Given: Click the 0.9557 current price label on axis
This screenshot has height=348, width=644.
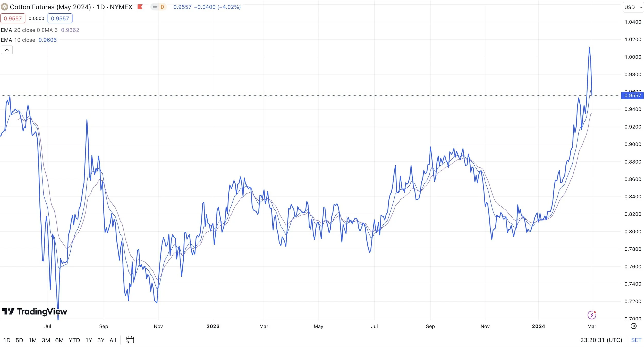Looking at the screenshot, I should (x=632, y=96).
